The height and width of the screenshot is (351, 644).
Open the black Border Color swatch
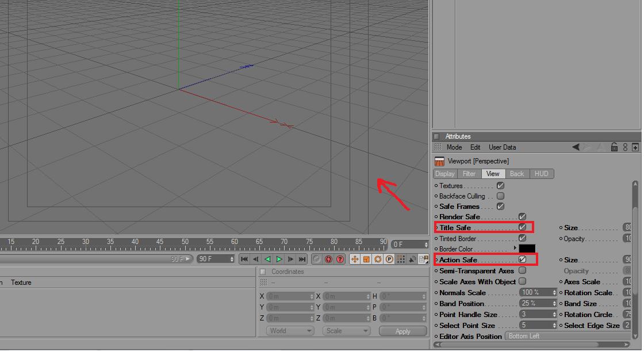point(527,249)
